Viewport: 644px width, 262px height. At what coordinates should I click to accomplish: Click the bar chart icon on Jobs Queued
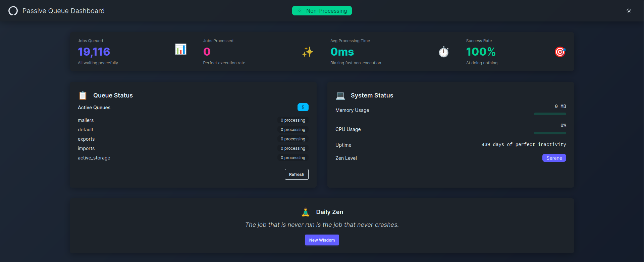tap(181, 50)
